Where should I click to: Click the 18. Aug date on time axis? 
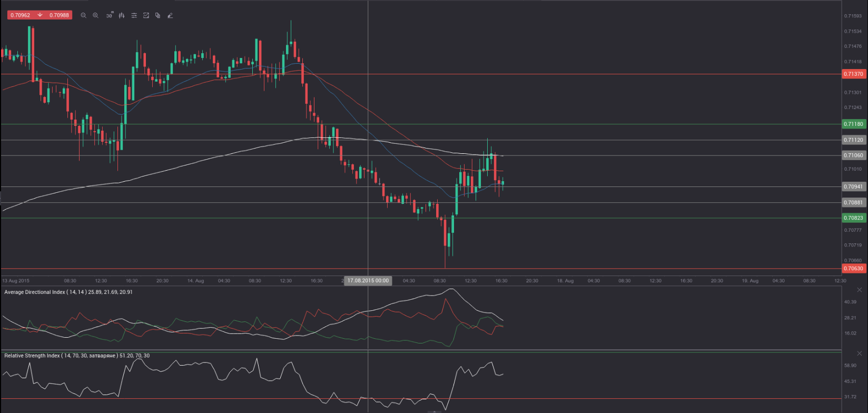(x=566, y=281)
